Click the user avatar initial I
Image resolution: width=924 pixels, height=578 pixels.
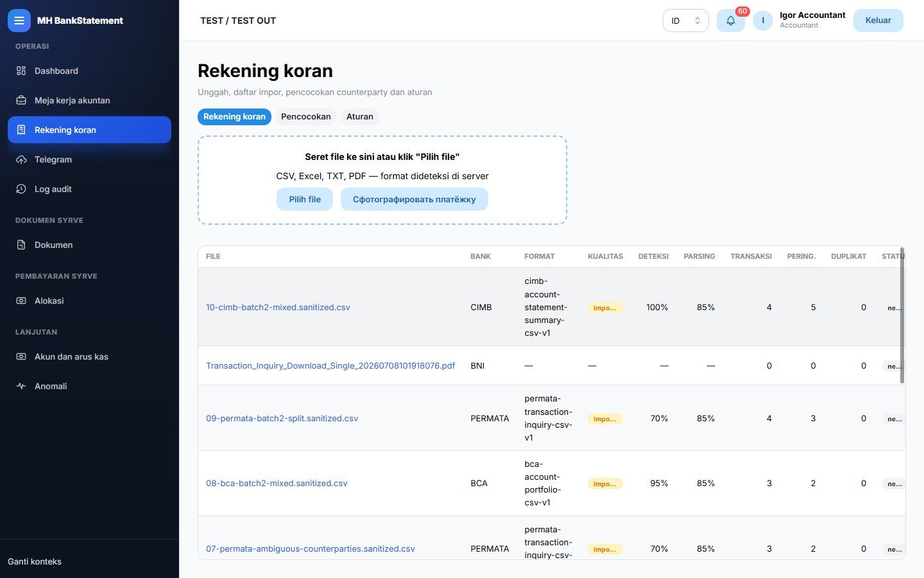(763, 21)
